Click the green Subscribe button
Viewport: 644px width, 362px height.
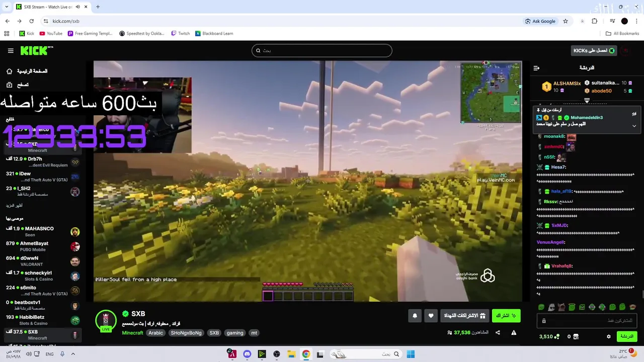506,316
